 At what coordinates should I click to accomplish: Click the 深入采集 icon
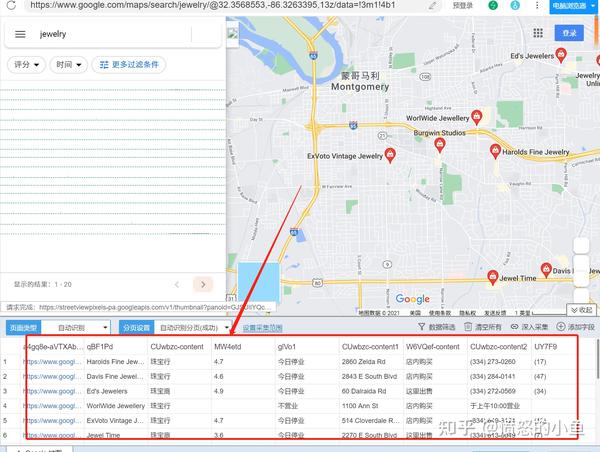[515, 327]
